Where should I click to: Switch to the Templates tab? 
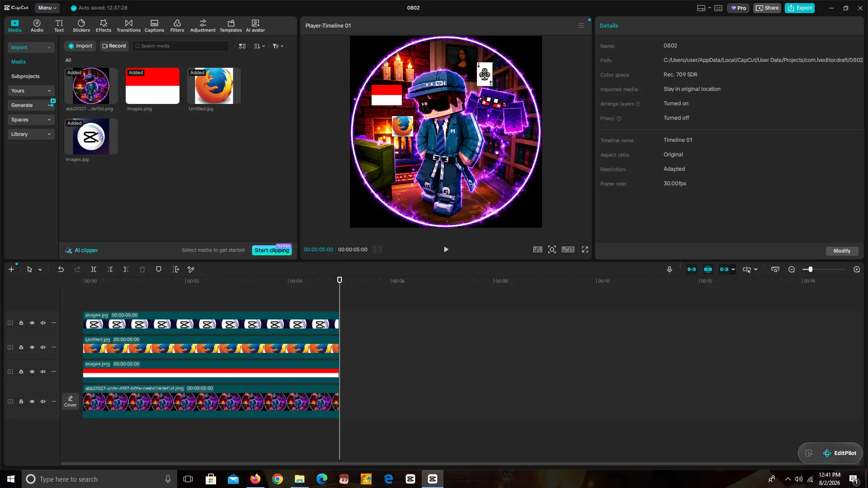coord(231,26)
